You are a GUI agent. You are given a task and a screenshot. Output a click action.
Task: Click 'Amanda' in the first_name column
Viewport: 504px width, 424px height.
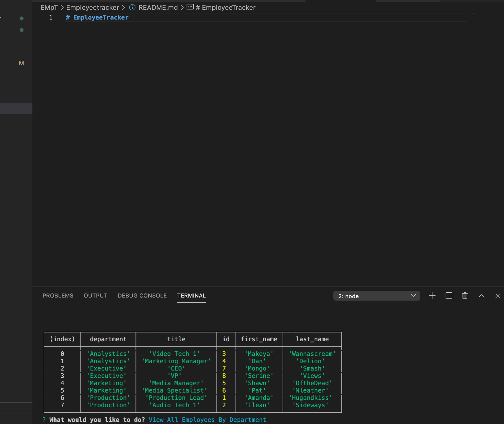pyautogui.click(x=259, y=398)
